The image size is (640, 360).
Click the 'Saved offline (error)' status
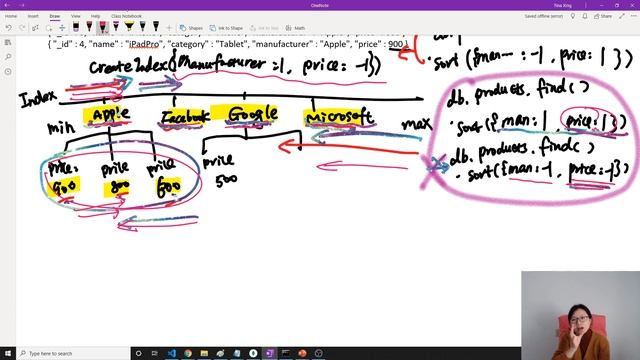click(x=544, y=16)
